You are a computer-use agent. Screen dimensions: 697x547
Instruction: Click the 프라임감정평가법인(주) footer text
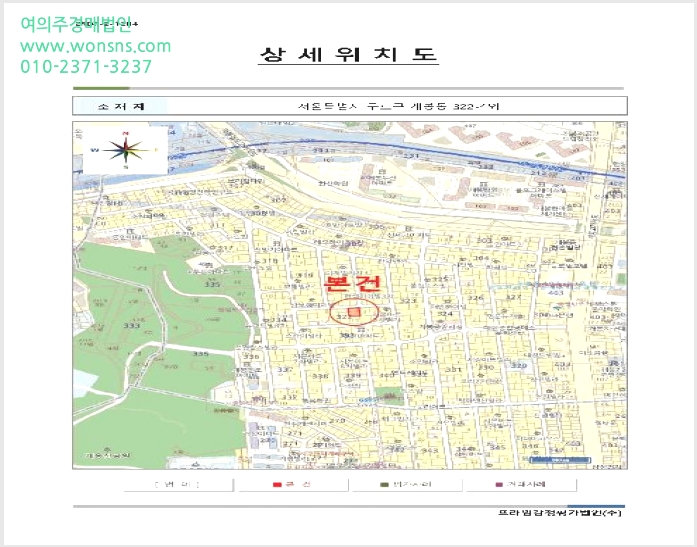tap(560, 513)
